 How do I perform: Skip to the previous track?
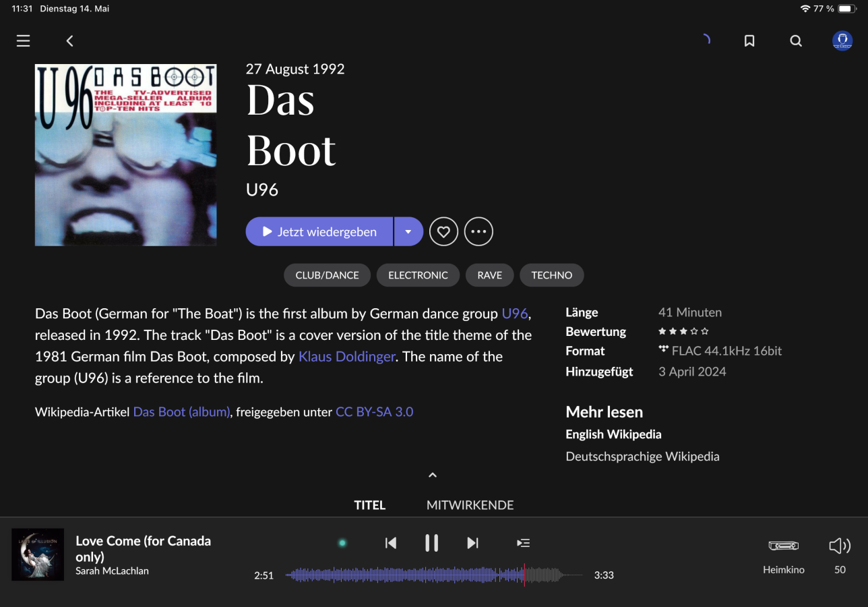pyautogui.click(x=391, y=543)
